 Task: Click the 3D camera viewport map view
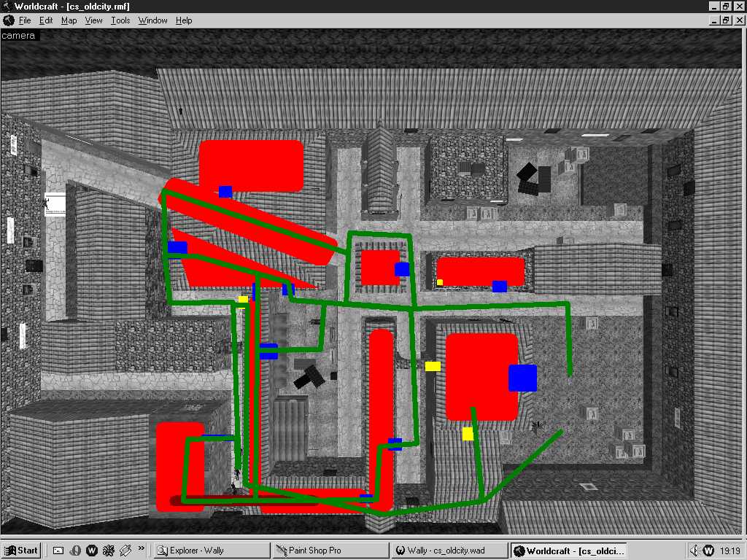coord(373,282)
